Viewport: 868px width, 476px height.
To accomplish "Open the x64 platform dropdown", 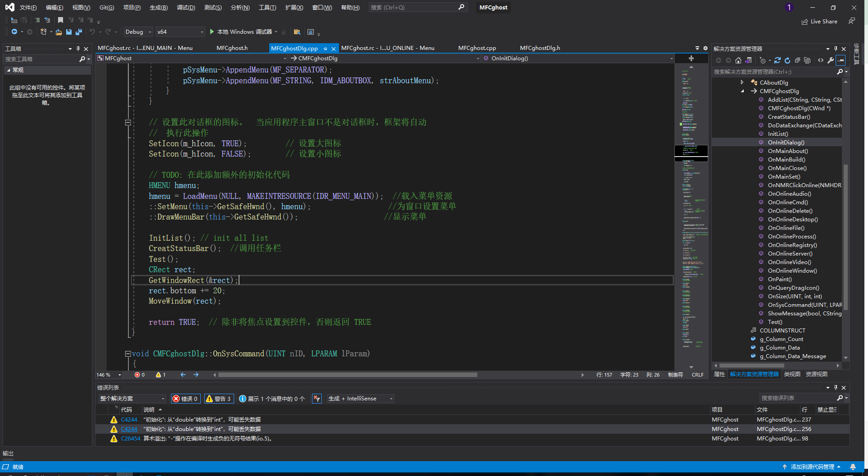I will 181,32.
